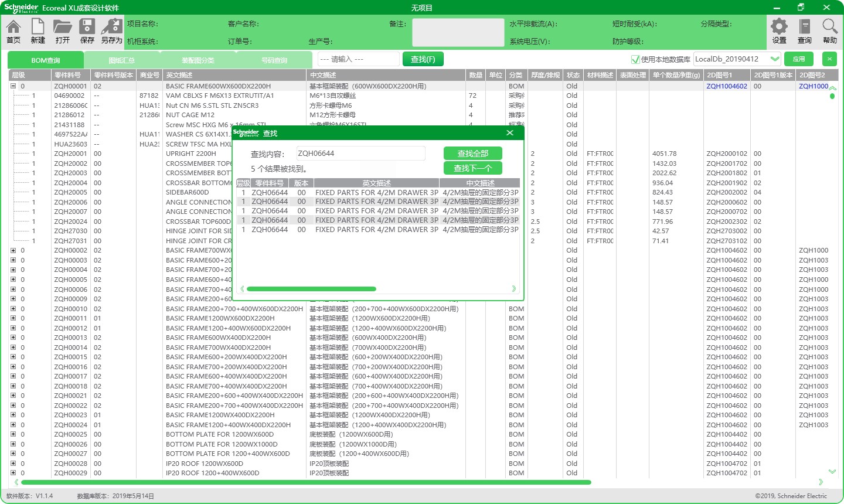Expand the ZQH00025 row
The height and width of the screenshot is (504, 844).
click(13, 434)
